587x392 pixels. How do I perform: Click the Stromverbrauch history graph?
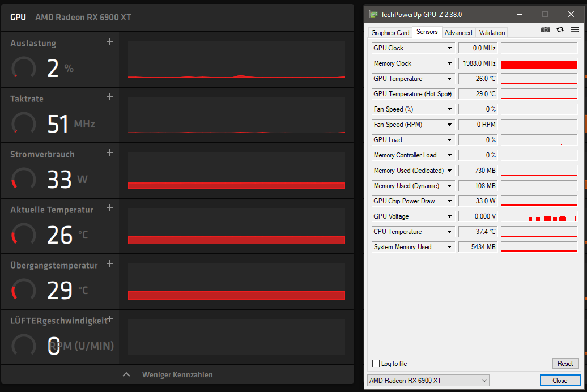click(236, 171)
